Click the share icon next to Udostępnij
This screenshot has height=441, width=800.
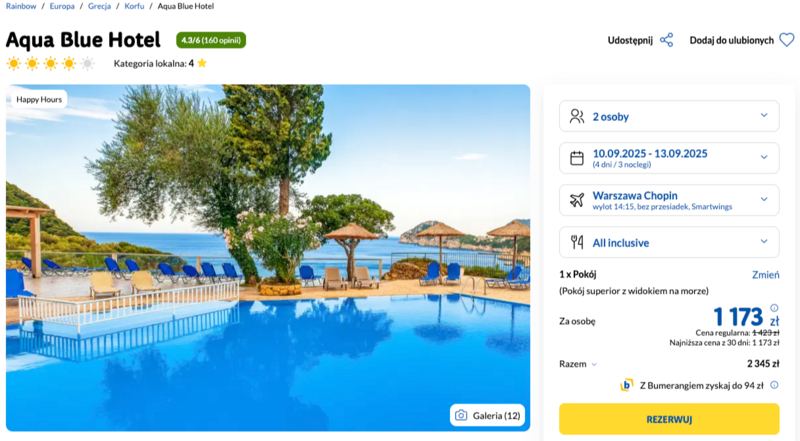(666, 40)
